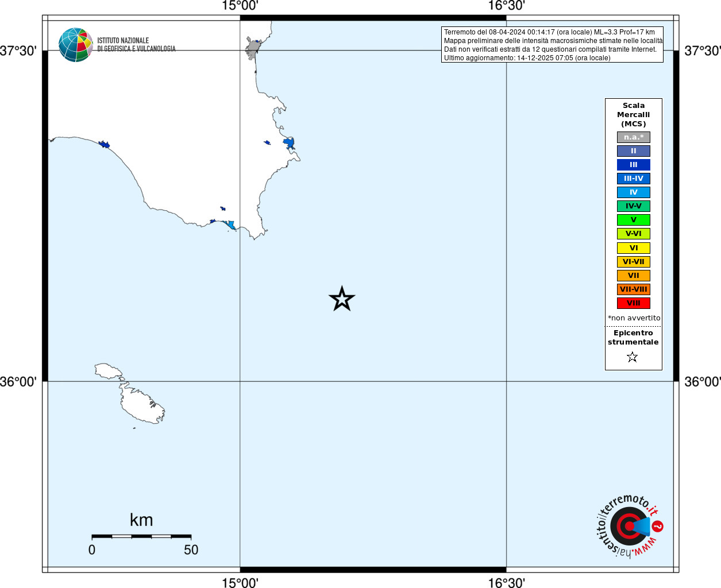The height and width of the screenshot is (588, 721).
Task: Select the VII-VIII legend swatch
Action: click(x=634, y=289)
